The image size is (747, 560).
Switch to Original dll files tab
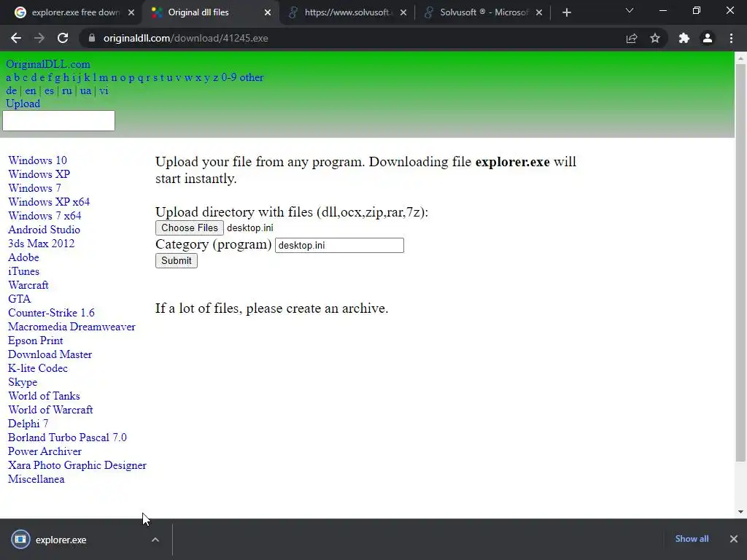click(x=209, y=12)
